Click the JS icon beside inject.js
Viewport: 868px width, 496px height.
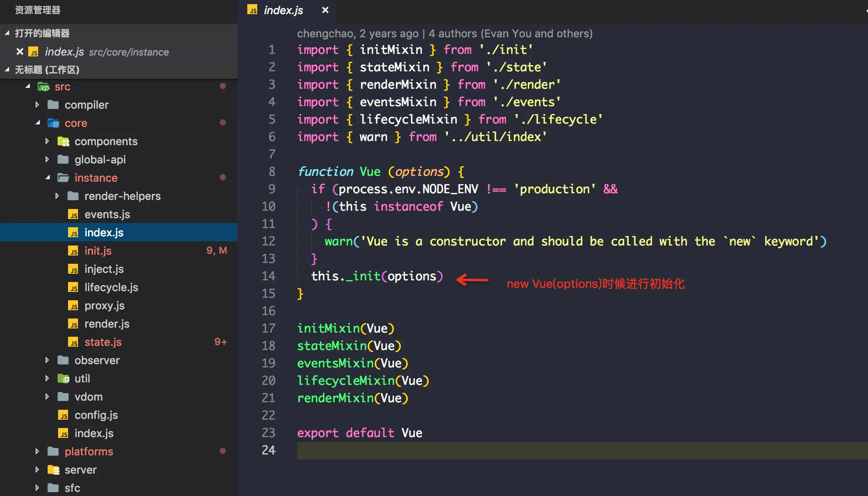74,269
